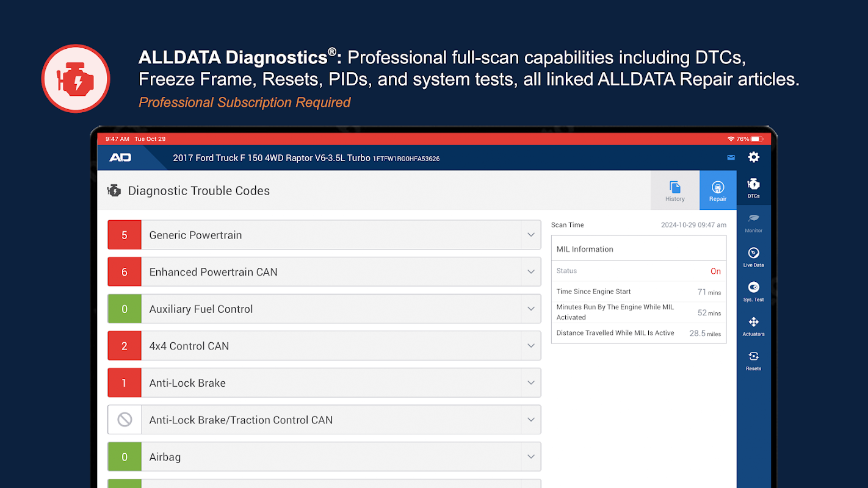The height and width of the screenshot is (488, 868).
Task: Open the Monitor sidebar icon
Action: pyautogui.click(x=753, y=223)
